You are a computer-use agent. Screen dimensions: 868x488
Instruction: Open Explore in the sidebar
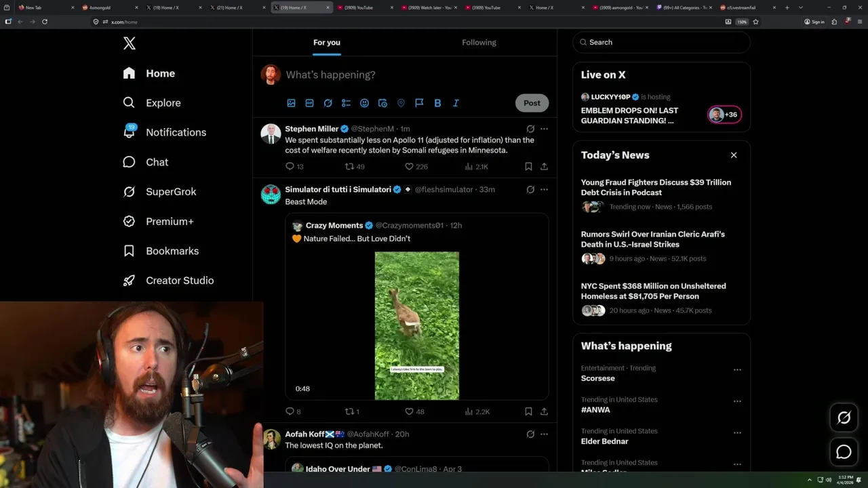pos(152,103)
